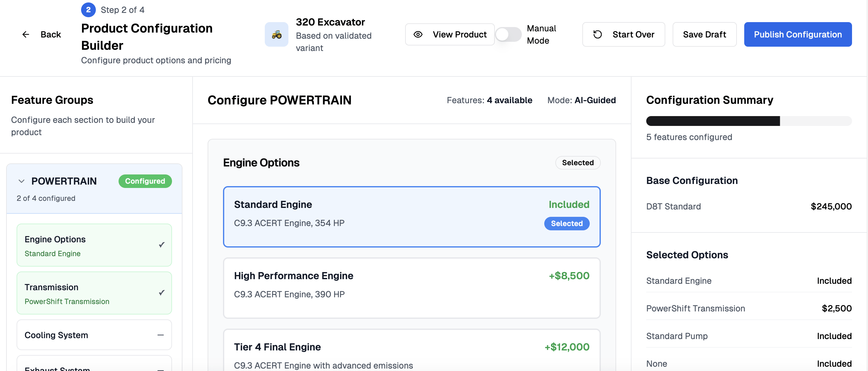Image resolution: width=868 pixels, height=371 pixels.
Task: Click the Engine Options checkmark icon
Action: coord(162,245)
